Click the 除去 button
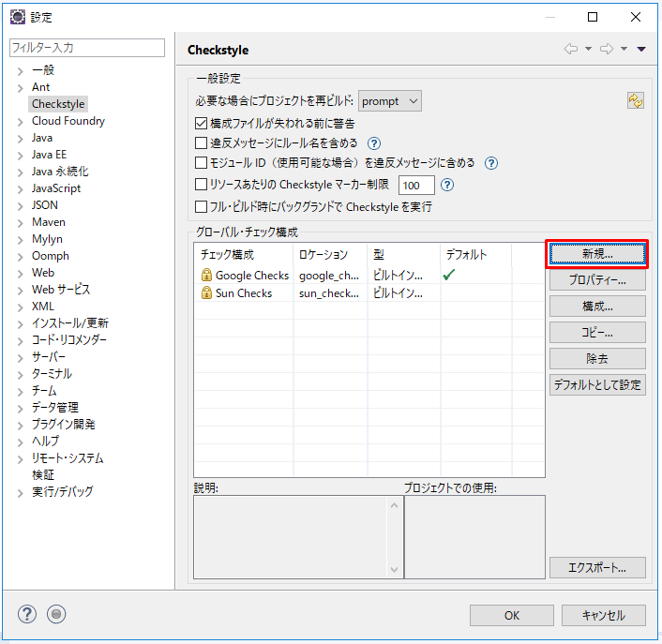The image size is (662, 644). (597, 359)
